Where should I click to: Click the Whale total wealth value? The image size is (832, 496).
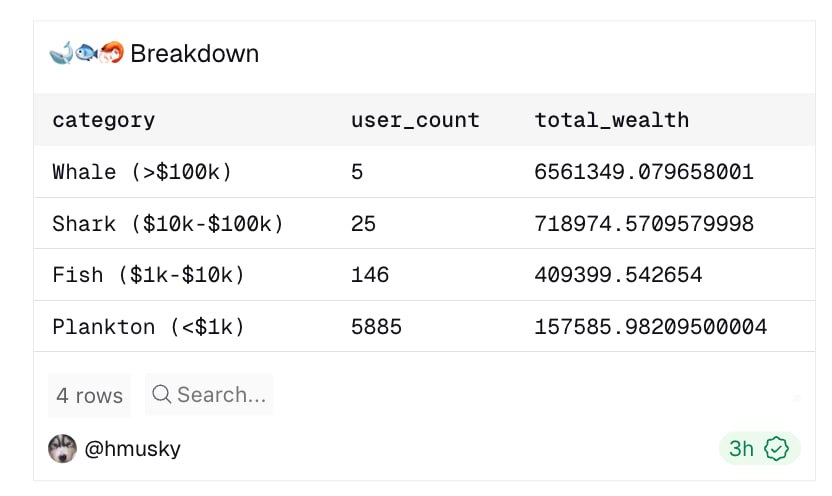click(644, 172)
